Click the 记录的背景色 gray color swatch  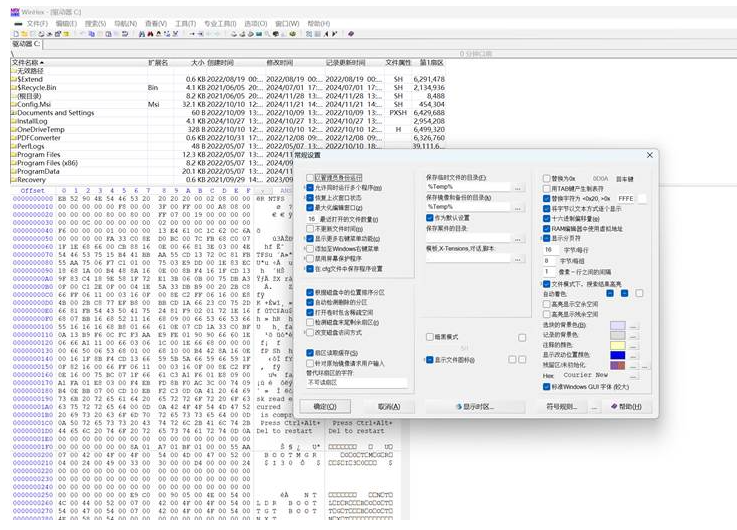618,335
